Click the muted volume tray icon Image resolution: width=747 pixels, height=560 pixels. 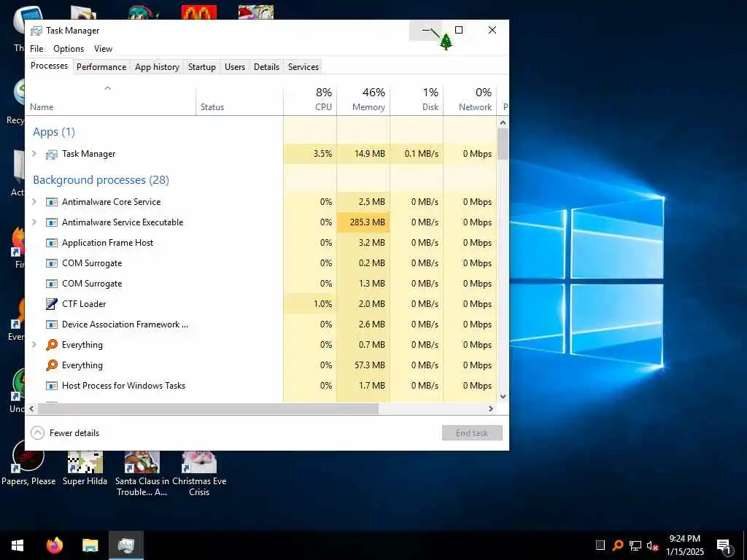(x=652, y=545)
